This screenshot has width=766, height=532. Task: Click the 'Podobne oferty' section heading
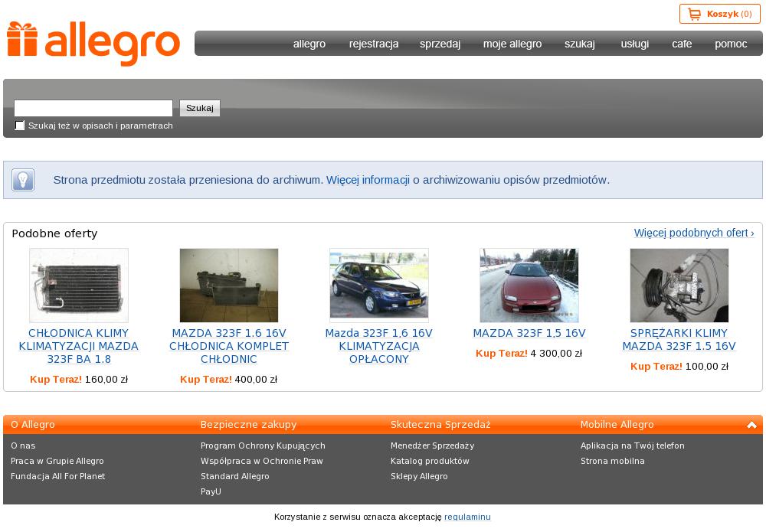click(x=54, y=233)
